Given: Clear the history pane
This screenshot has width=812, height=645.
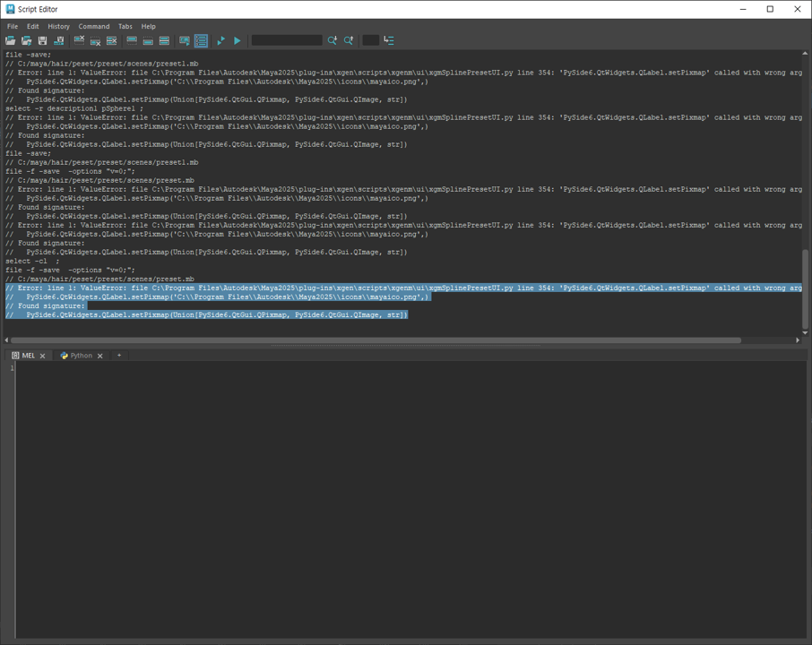Looking at the screenshot, I should [77, 40].
